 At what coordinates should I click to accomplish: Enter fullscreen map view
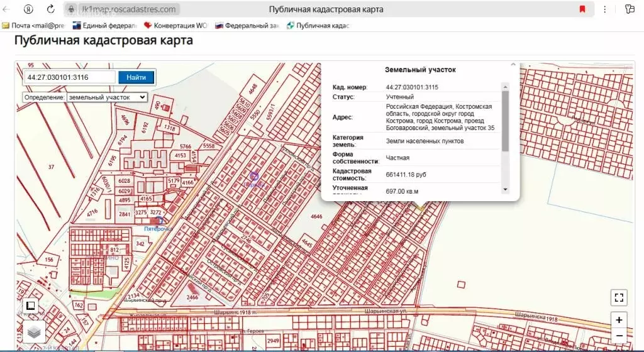619,297
